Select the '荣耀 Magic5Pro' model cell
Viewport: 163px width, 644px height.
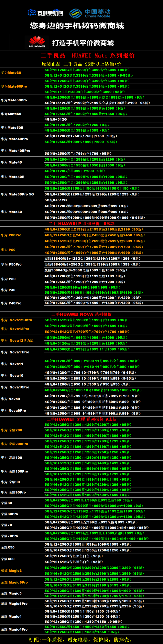pos(22,603)
